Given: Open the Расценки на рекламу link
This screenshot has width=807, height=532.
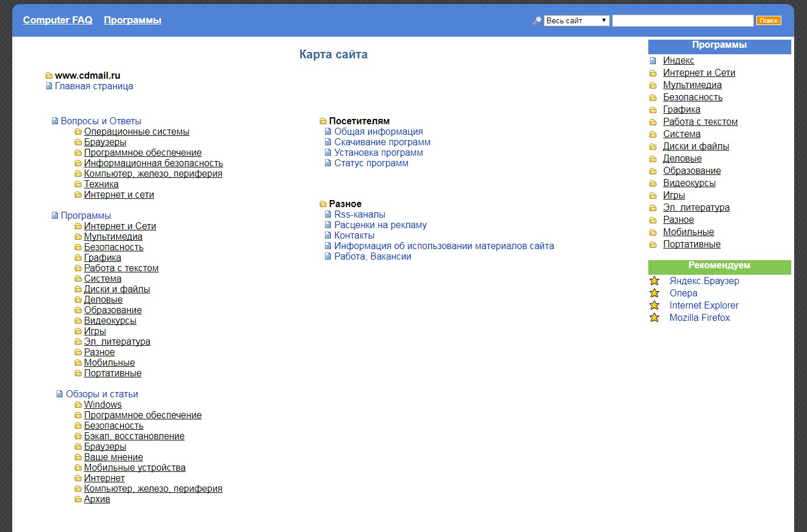Looking at the screenshot, I should point(380,225).
